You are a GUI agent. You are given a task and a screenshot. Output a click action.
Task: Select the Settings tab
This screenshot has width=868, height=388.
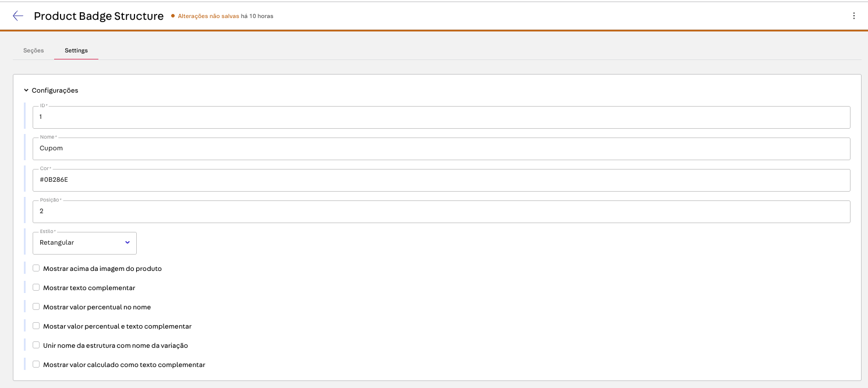coord(76,51)
